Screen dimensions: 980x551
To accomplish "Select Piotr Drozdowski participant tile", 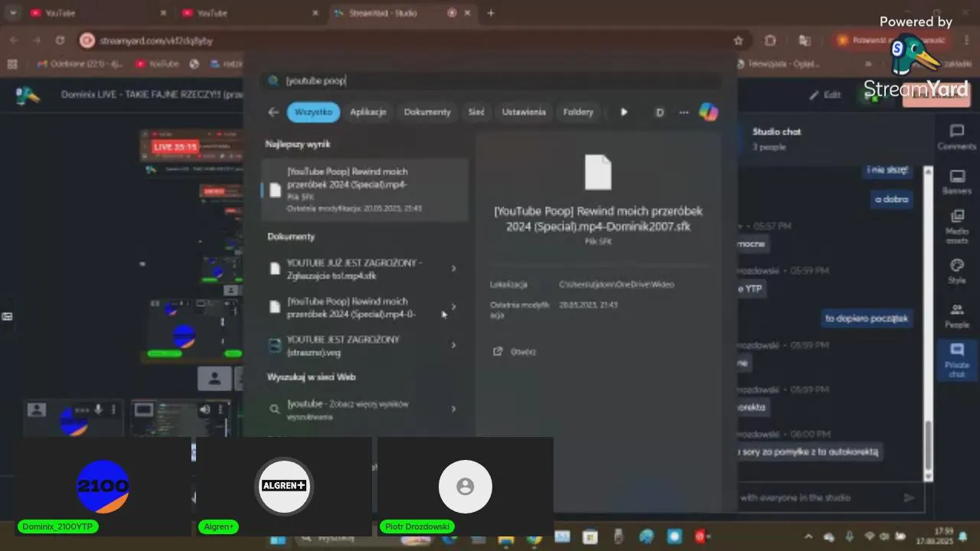I will [x=465, y=486].
